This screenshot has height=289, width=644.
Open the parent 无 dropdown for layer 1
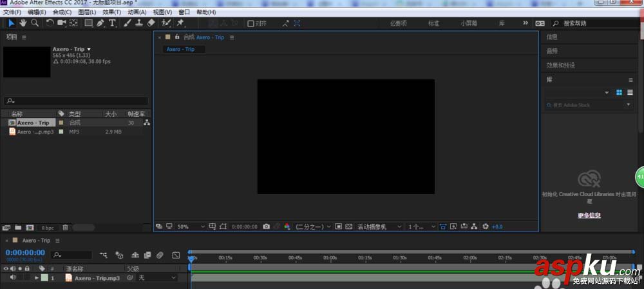157,278
